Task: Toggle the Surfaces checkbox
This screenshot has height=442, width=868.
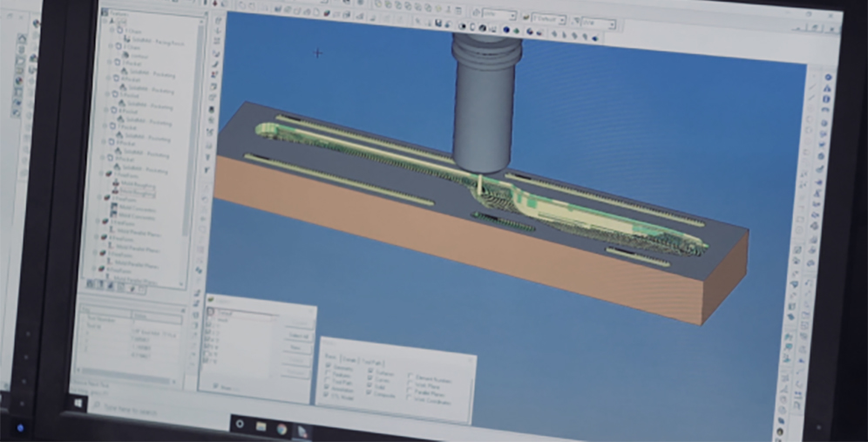Action: pyautogui.click(x=370, y=371)
